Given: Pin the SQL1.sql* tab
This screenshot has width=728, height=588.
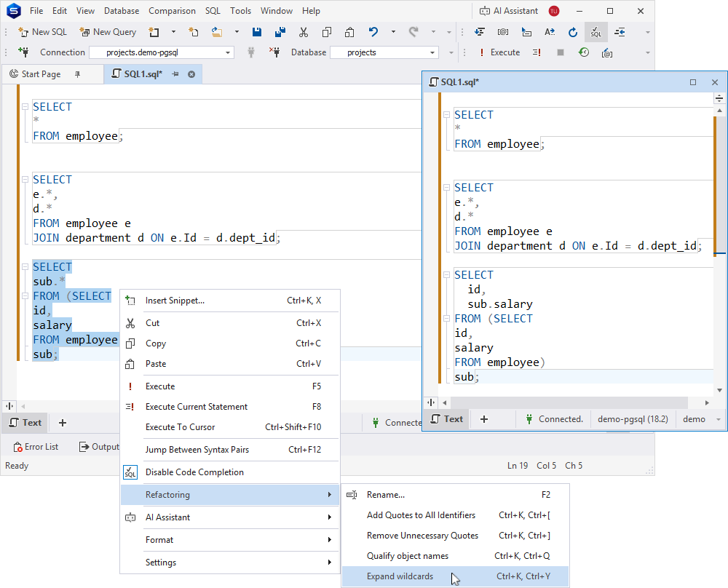Looking at the screenshot, I should 175,74.
